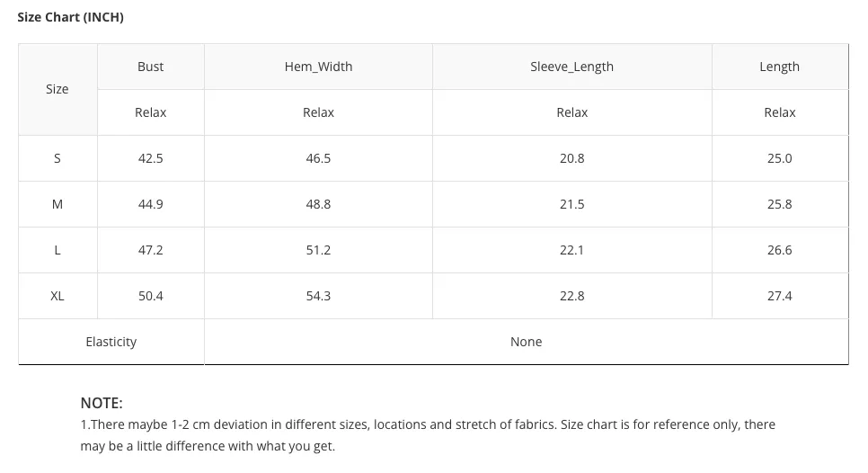Click the S size row label
Image resolution: width=868 pixels, height=473 pixels.
[x=57, y=158]
